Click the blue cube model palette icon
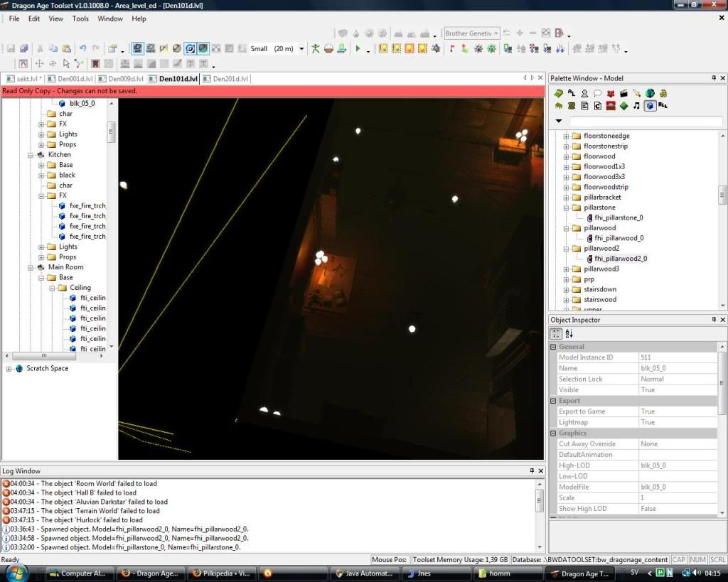 point(650,106)
